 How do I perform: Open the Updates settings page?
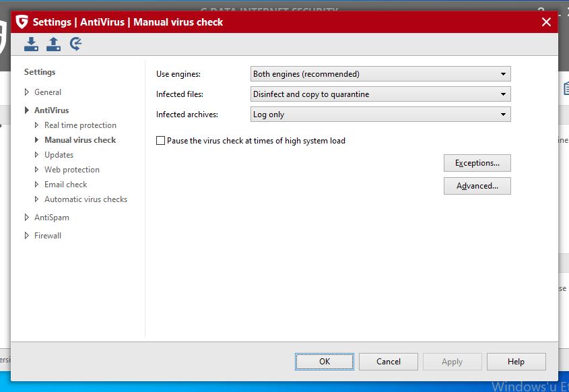pyautogui.click(x=59, y=155)
